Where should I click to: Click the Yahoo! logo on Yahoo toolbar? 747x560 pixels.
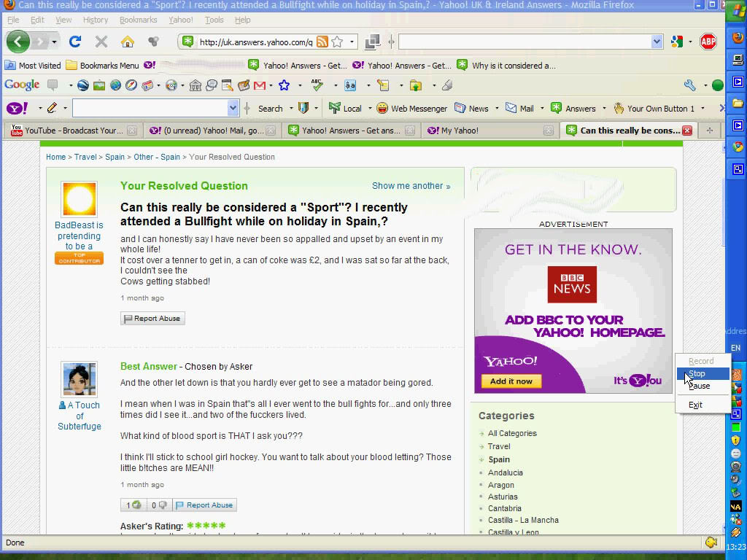[18, 109]
